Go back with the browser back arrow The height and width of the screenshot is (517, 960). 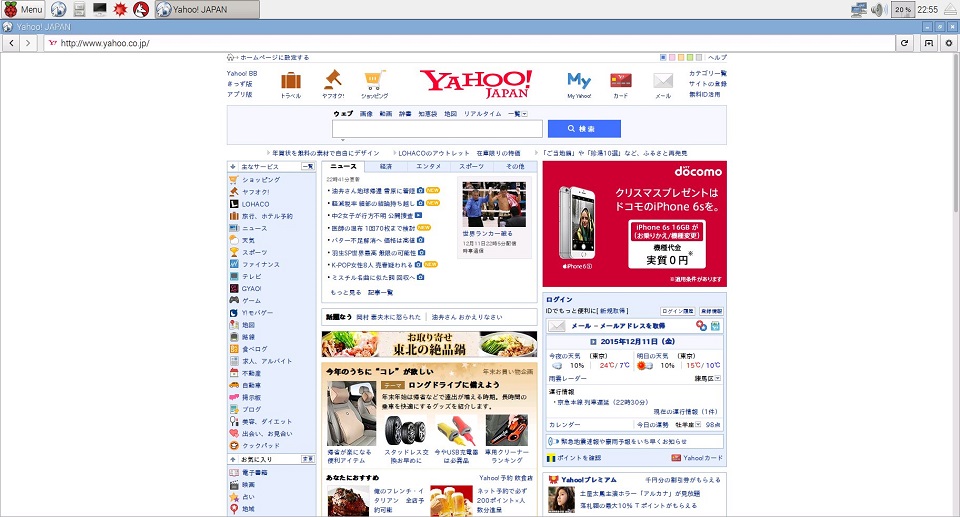(12, 43)
